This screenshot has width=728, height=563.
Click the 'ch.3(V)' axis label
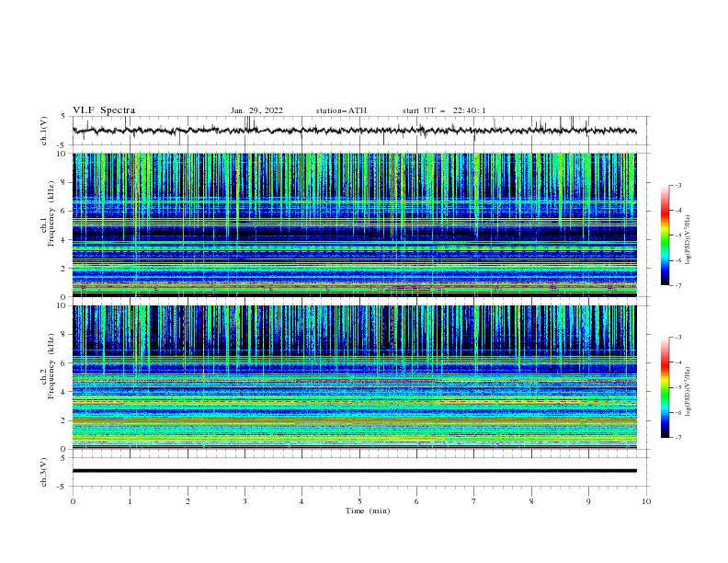click(x=44, y=472)
